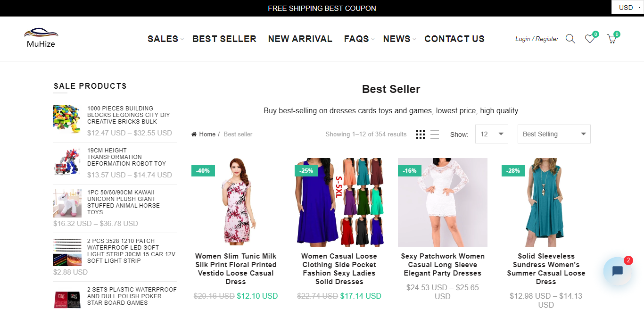This screenshot has width=644, height=310.
Task: Click the LED light strip thumbnail
Action: 67,252
